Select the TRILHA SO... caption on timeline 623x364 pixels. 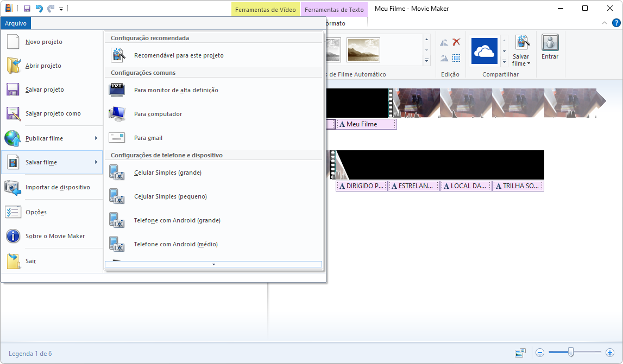click(518, 186)
